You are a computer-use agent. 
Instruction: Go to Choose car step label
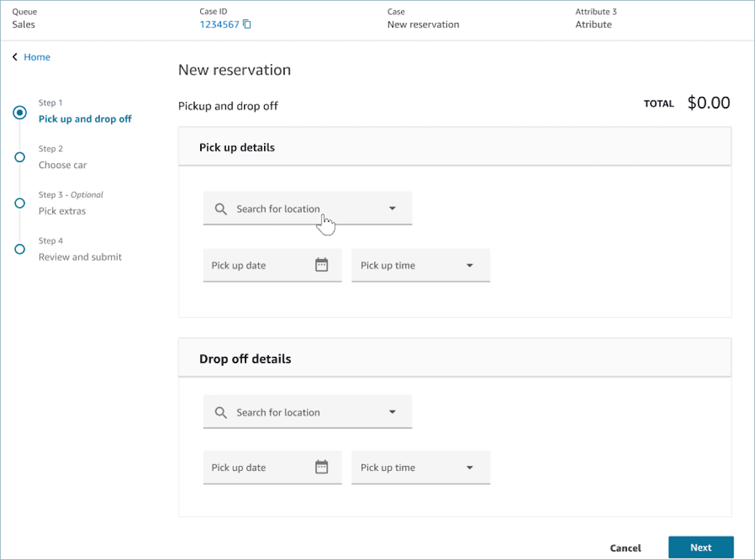[62, 165]
